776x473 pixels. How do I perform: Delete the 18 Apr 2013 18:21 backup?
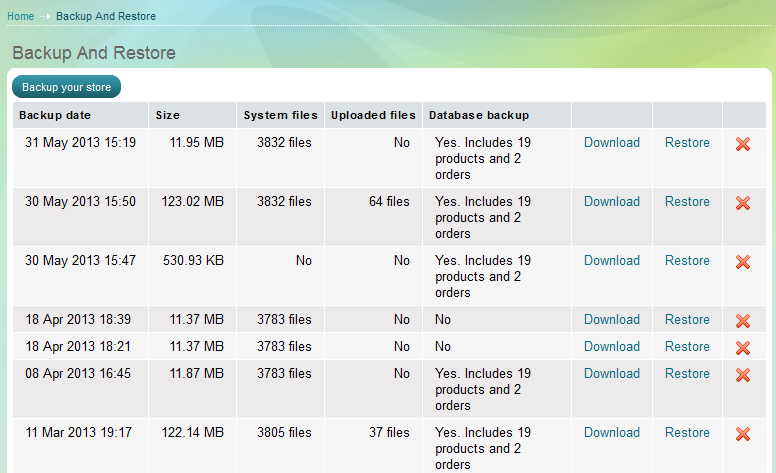click(743, 348)
